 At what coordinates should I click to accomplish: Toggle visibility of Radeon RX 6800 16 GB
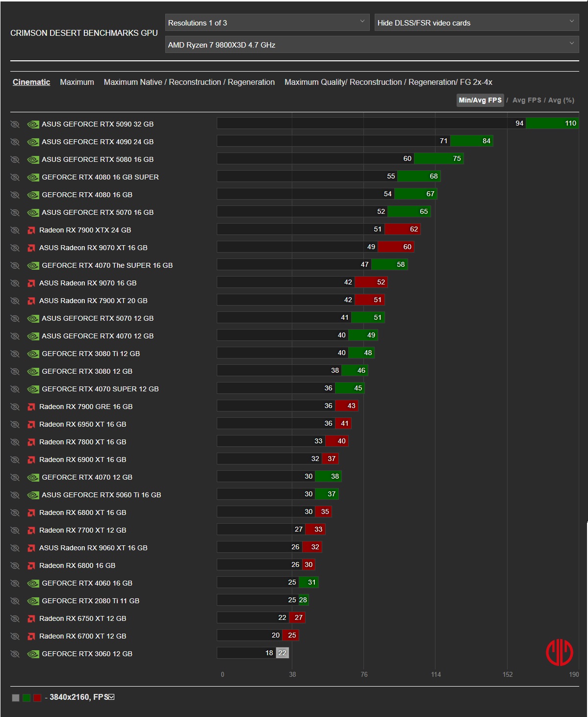tap(15, 566)
